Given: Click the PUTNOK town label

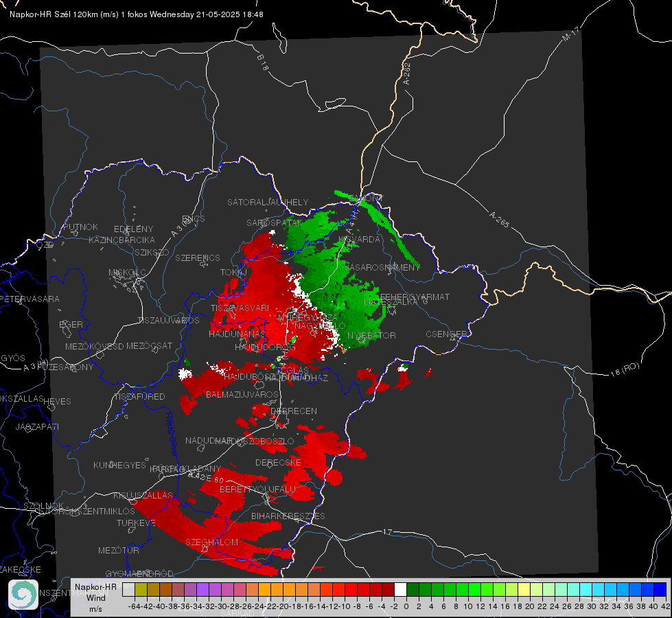Looking at the screenshot, I should [x=80, y=227].
